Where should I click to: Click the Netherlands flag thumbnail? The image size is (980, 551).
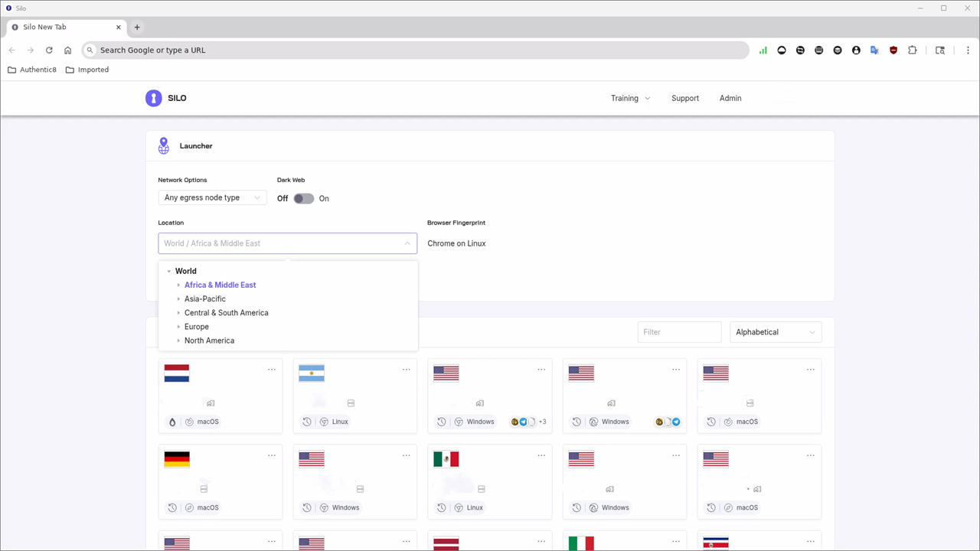[177, 373]
